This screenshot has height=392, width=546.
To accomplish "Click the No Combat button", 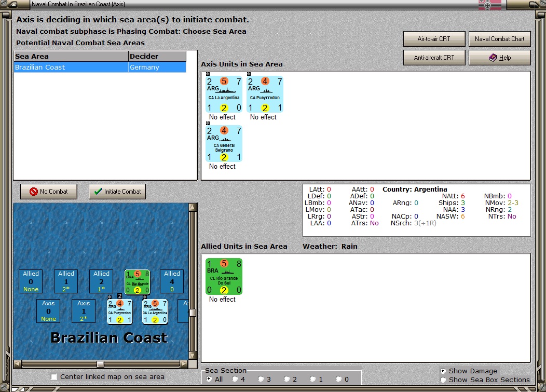I will (x=49, y=191).
